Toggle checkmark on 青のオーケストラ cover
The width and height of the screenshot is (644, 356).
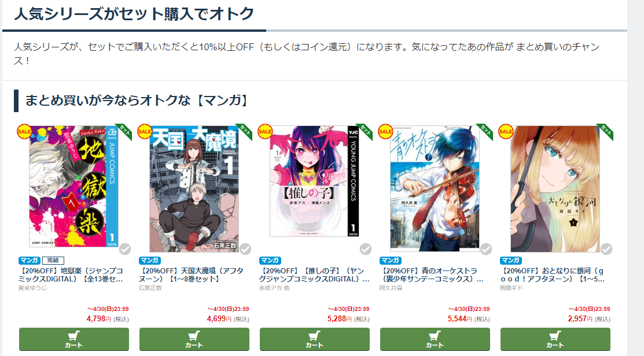pos(486,249)
